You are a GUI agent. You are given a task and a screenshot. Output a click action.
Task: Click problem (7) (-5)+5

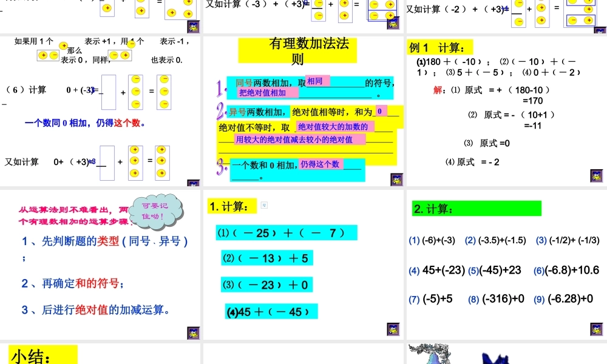click(x=430, y=298)
